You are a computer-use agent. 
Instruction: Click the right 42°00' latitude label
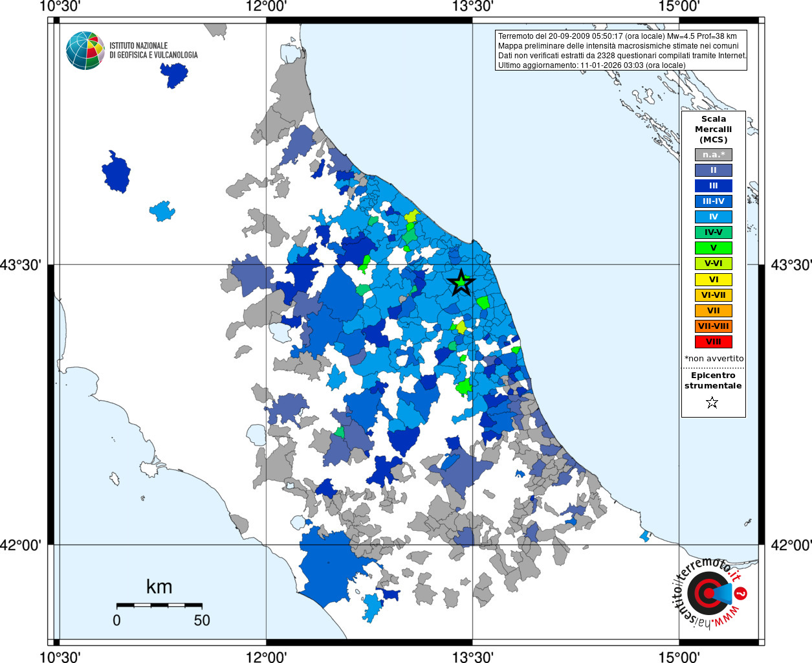point(791,545)
